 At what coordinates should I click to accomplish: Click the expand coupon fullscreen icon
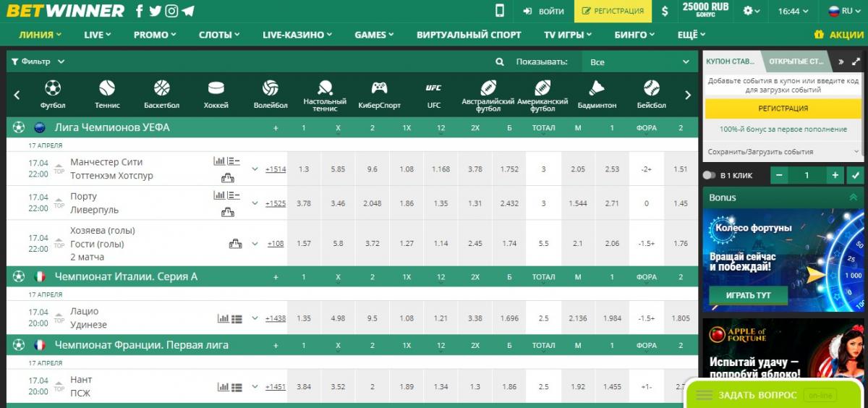[856, 61]
